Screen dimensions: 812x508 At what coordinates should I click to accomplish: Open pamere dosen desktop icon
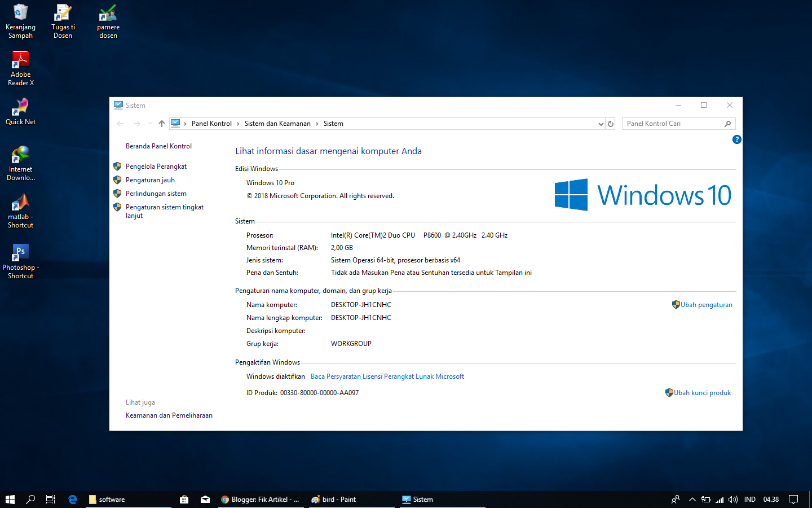[108, 21]
